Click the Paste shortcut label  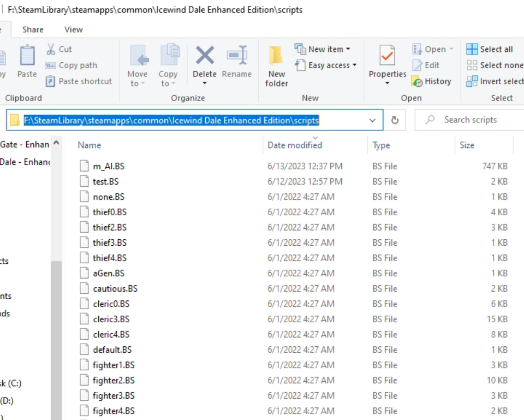point(85,81)
